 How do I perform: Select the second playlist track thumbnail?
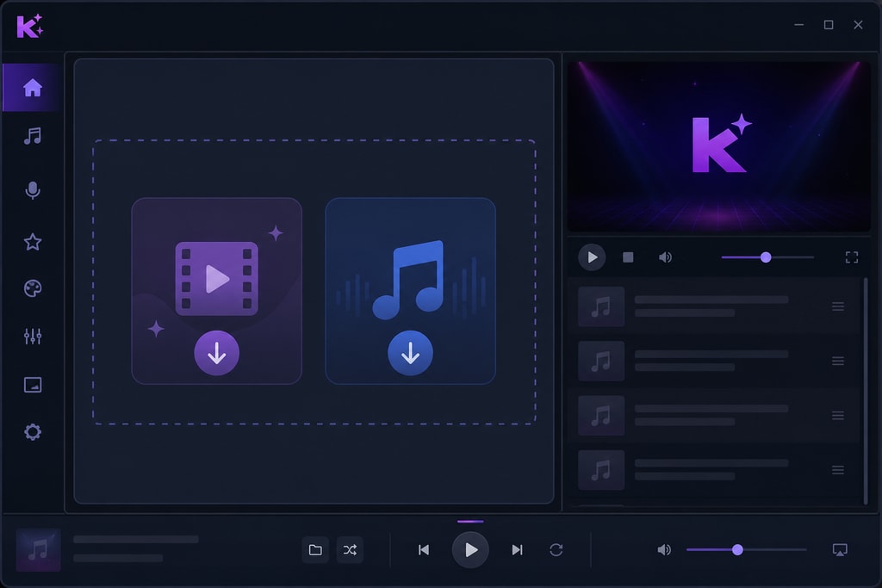[x=601, y=361]
